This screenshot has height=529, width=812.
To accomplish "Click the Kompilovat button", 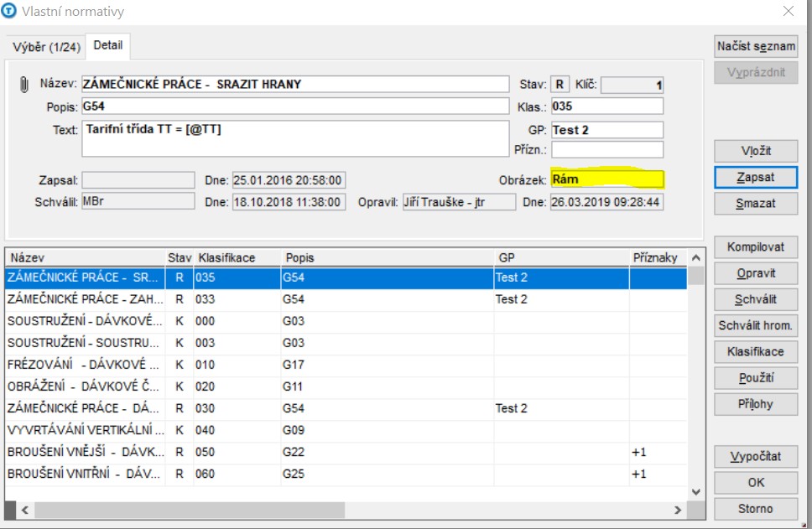I will tap(756, 247).
